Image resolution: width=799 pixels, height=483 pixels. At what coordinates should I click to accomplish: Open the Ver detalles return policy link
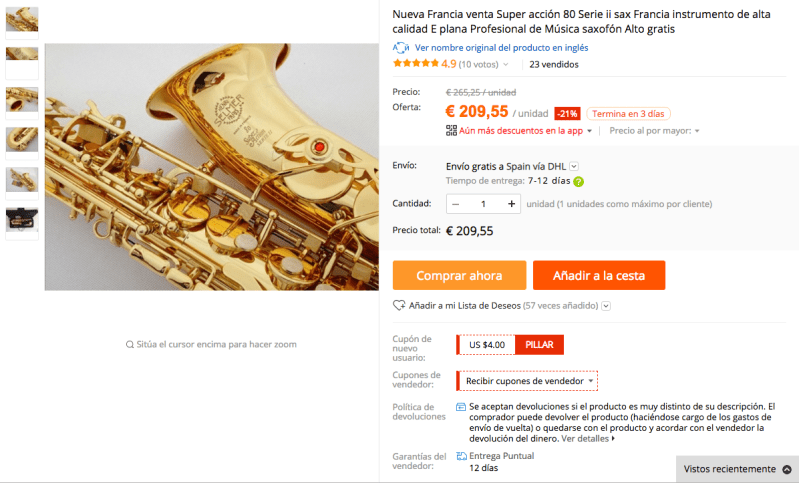(588, 438)
